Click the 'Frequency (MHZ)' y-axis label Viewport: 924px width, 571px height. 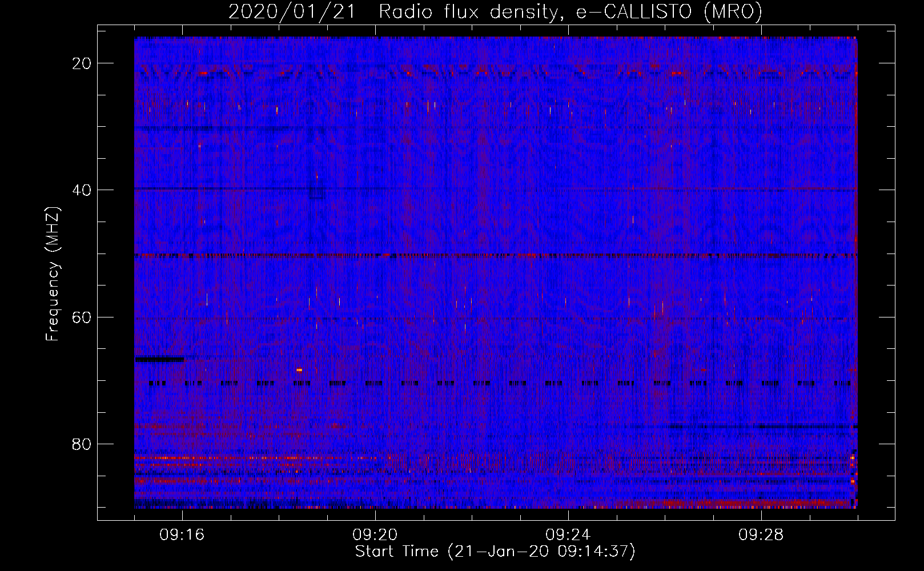pyautogui.click(x=53, y=274)
